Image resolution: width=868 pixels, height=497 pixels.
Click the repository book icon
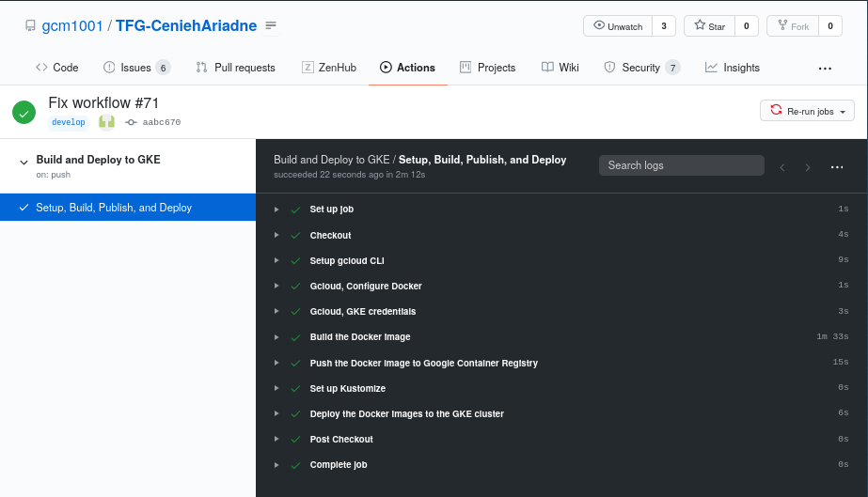pyautogui.click(x=30, y=26)
